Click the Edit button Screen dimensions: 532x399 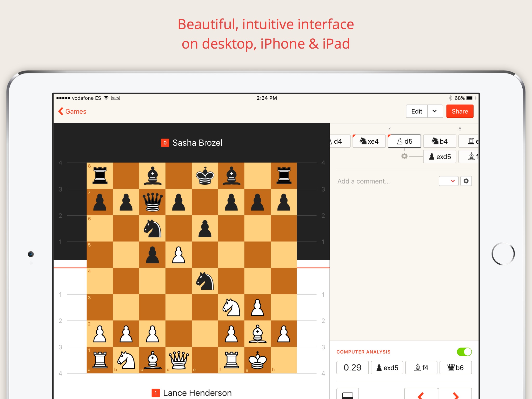[x=417, y=111]
